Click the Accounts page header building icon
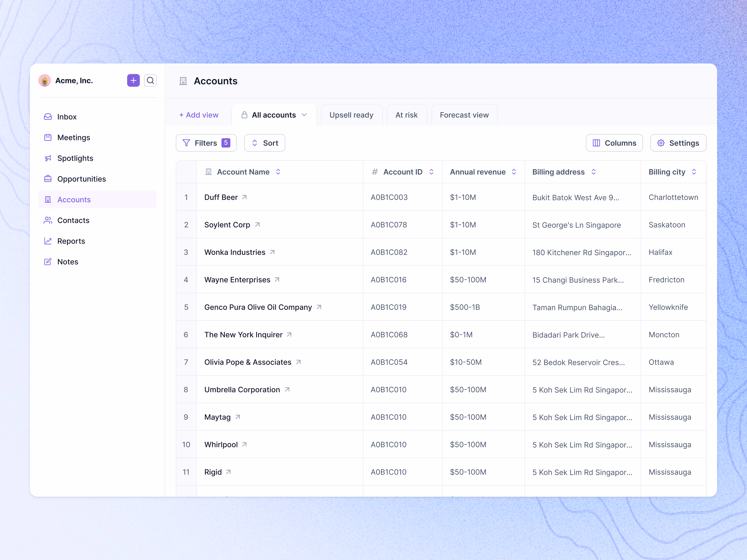Image resolution: width=747 pixels, height=560 pixels. point(183,81)
